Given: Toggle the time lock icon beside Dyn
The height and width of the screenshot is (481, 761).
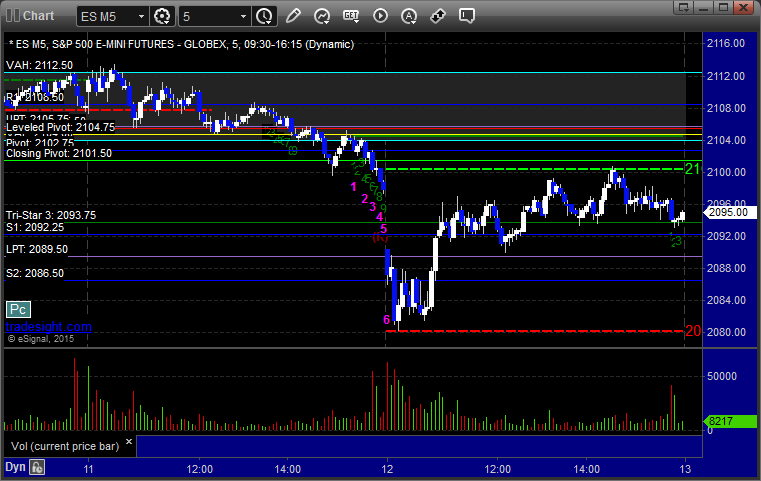Looking at the screenshot, I should (37, 467).
